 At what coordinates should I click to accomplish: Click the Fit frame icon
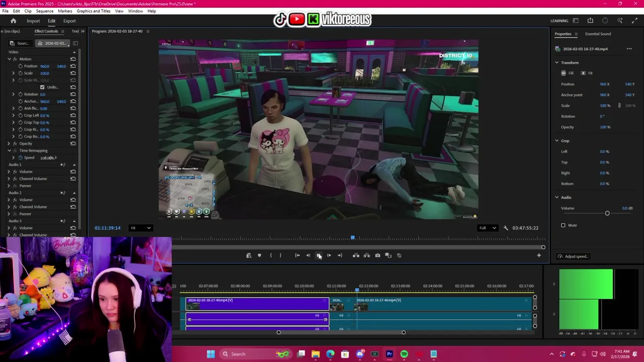583,73
